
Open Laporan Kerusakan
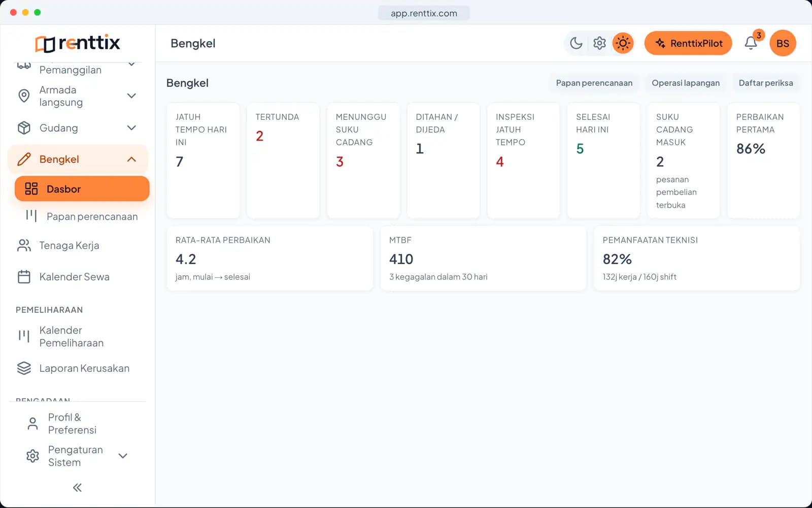[84, 368]
